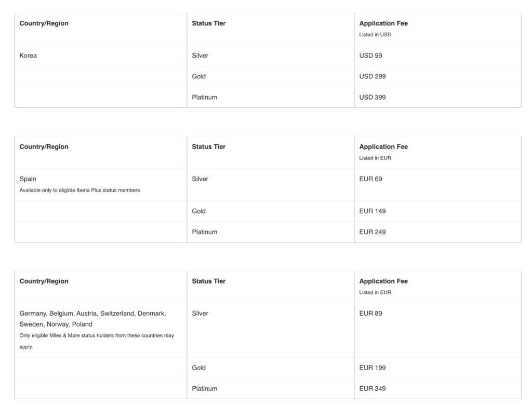Select the EUR 89 Silver fee
Image resolution: width=532 pixels, height=407 pixels.
[x=370, y=314]
